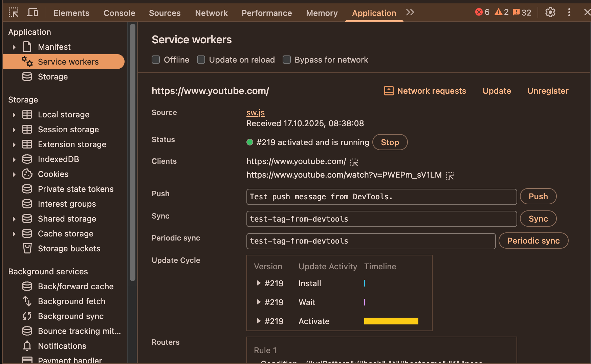This screenshot has width=591, height=364.
Task: Stop the running service worker
Action: (390, 142)
